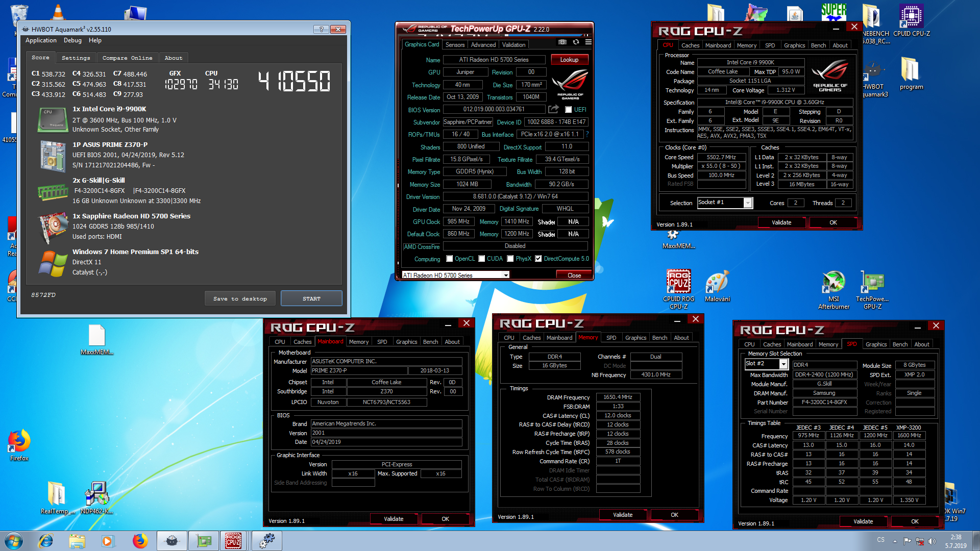The height and width of the screenshot is (551, 980).
Task: Click the gears application taskbar icon
Action: click(266, 541)
